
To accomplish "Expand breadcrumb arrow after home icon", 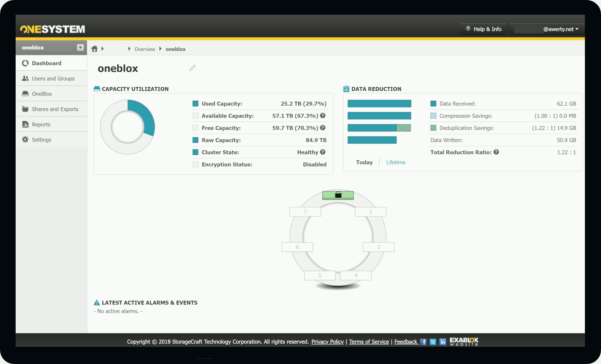I will coord(103,49).
